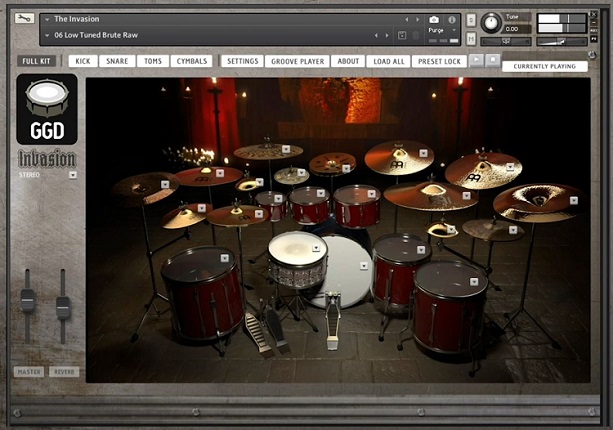Open the snare drum dropdown arrow
Screen dimensions: 613x430
(316, 248)
